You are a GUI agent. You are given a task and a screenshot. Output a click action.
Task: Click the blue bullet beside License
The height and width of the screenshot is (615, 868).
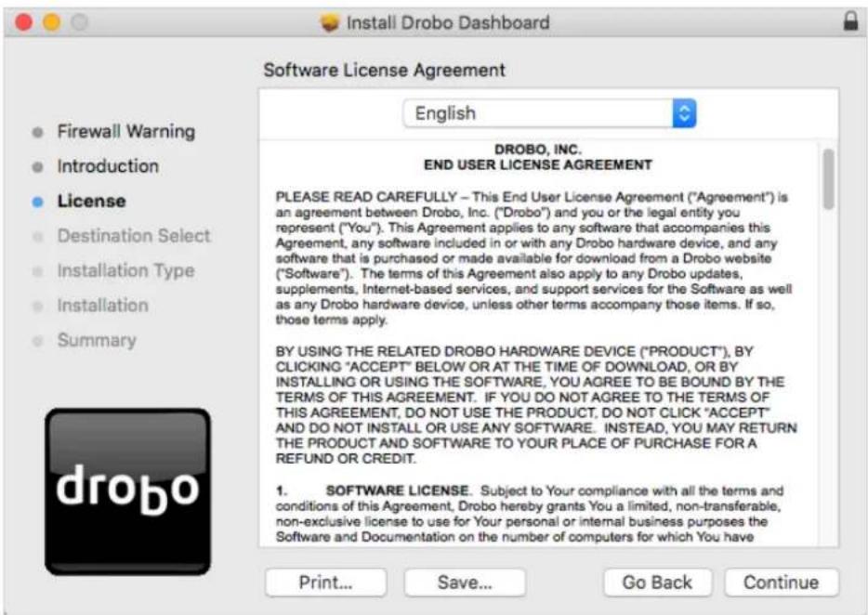pyautogui.click(x=38, y=202)
